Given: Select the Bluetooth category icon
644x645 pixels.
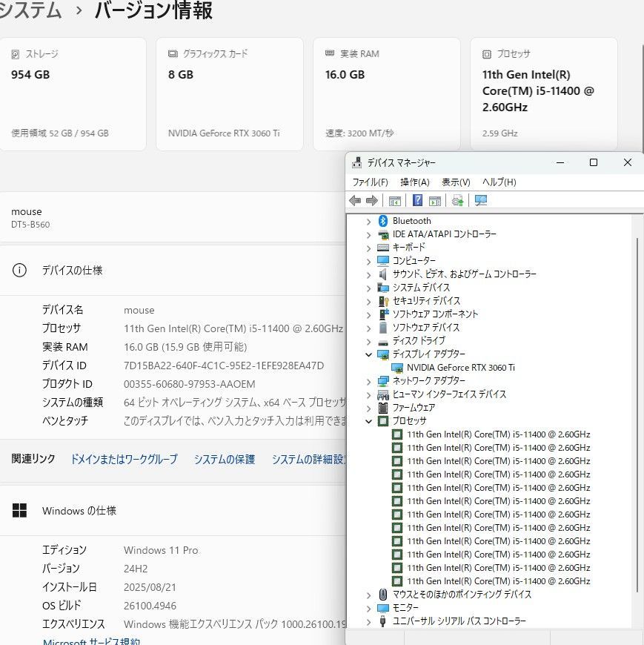Looking at the screenshot, I should tap(383, 221).
